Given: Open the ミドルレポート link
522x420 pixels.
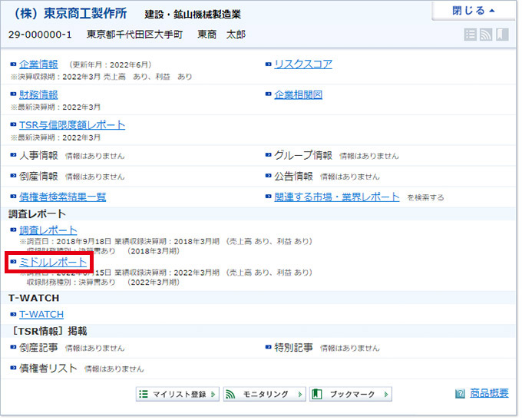Looking at the screenshot, I should click(x=53, y=262).
